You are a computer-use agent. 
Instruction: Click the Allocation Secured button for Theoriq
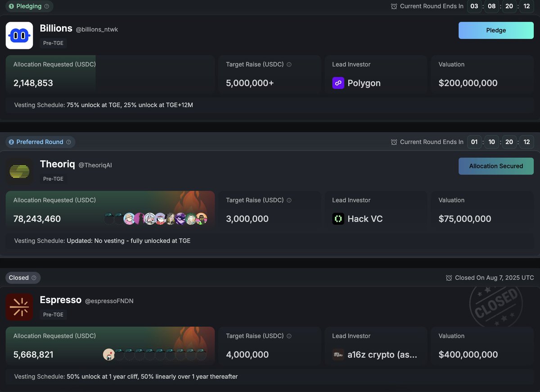(x=496, y=166)
